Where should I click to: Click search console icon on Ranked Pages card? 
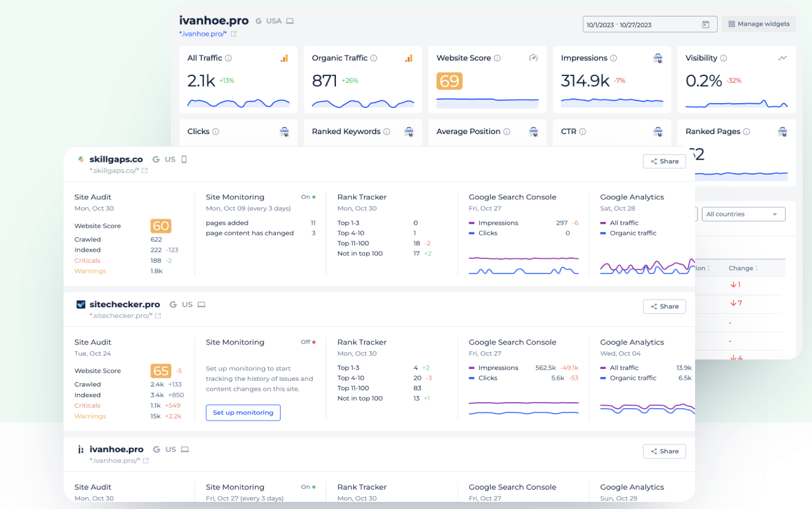point(782,132)
